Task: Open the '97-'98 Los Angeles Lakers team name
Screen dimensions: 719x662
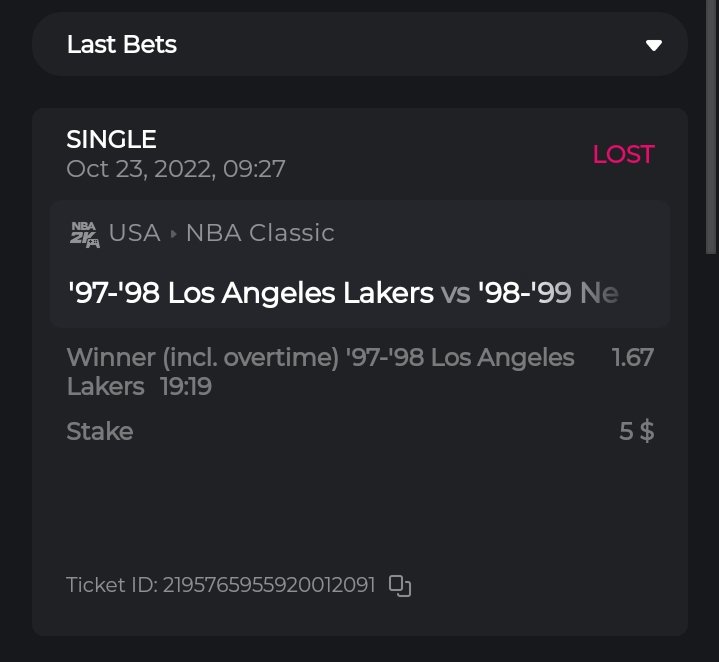Action: [251, 293]
